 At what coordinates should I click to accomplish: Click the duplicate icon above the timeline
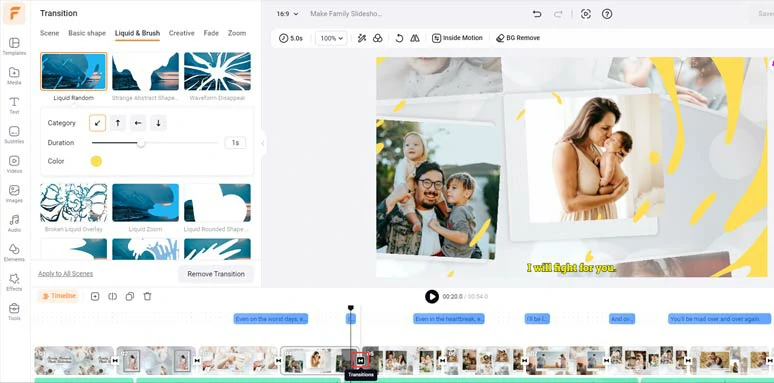130,296
